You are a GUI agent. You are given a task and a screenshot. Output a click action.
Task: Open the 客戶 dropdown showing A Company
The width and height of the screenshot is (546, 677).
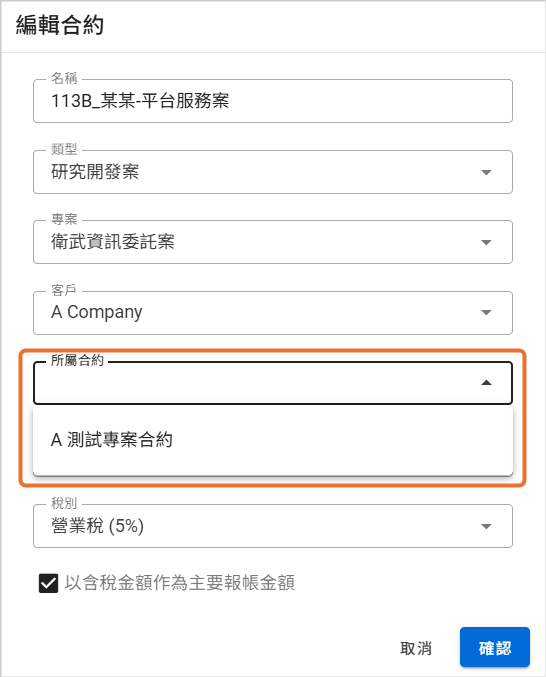click(273, 313)
